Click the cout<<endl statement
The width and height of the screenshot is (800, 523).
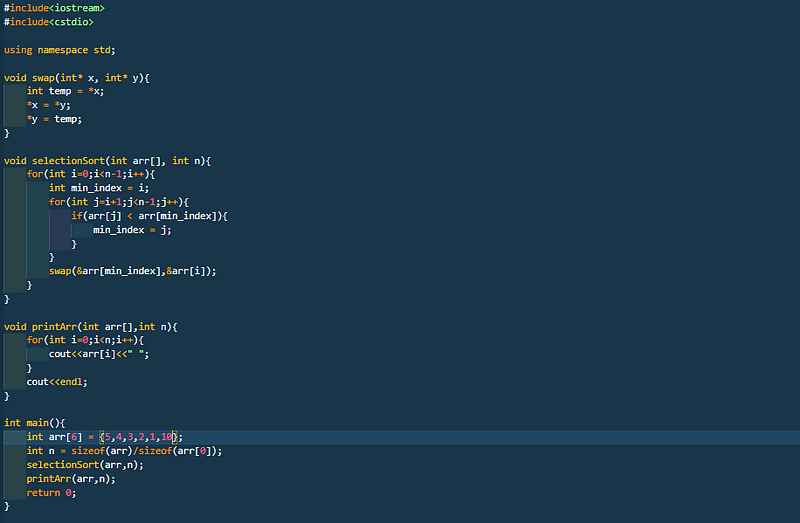click(x=57, y=382)
